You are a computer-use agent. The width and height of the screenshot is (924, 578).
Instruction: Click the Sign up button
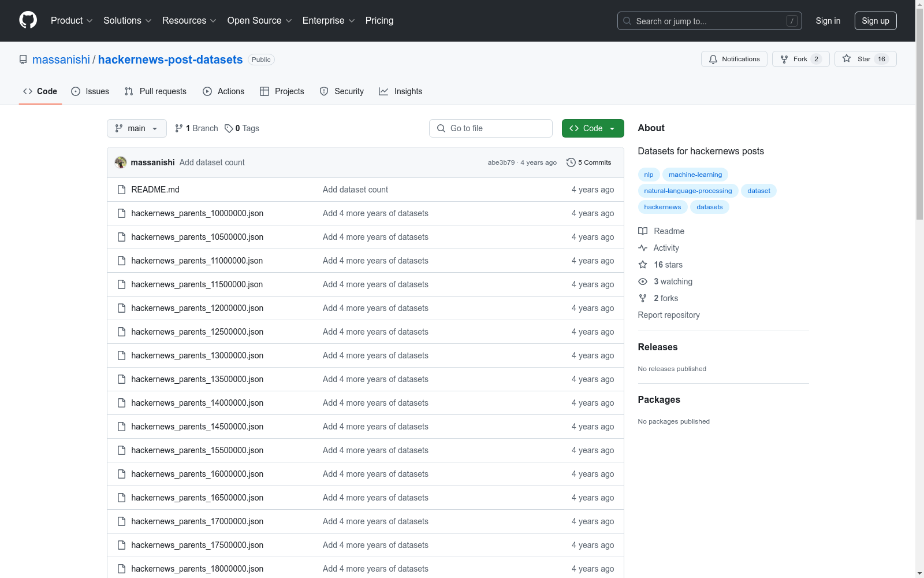pyautogui.click(x=875, y=21)
